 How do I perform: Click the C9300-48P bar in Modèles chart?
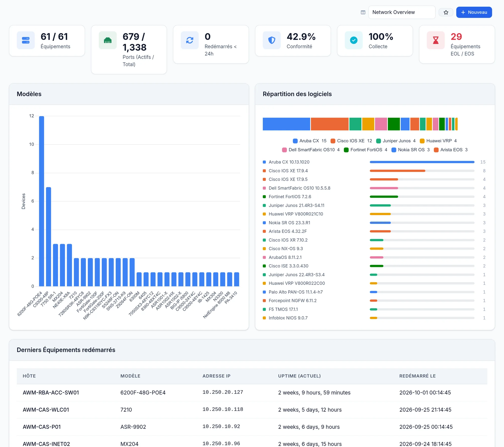point(49,237)
